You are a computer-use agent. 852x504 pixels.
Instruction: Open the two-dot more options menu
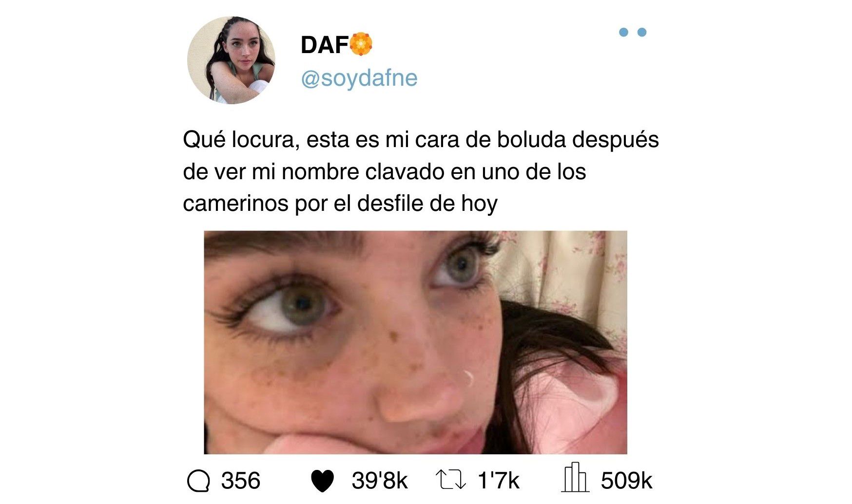(633, 32)
